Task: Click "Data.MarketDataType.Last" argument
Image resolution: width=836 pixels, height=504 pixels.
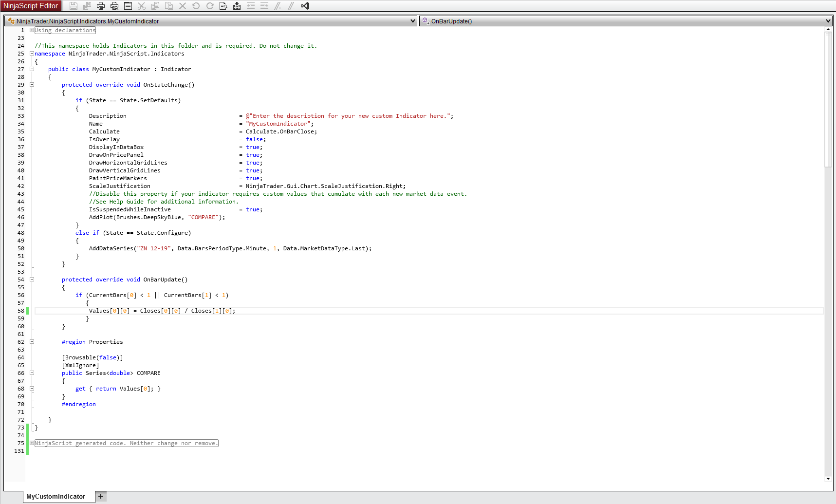Action: click(x=324, y=248)
